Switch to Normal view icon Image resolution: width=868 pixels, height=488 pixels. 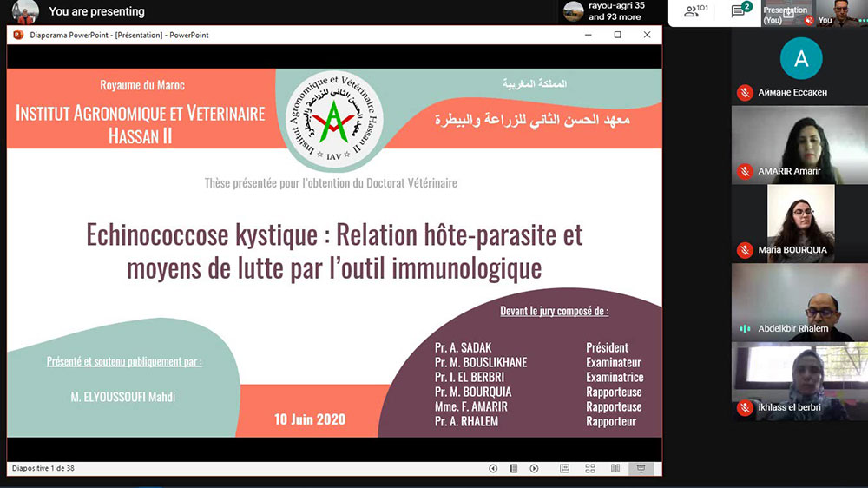[x=565, y=469]
